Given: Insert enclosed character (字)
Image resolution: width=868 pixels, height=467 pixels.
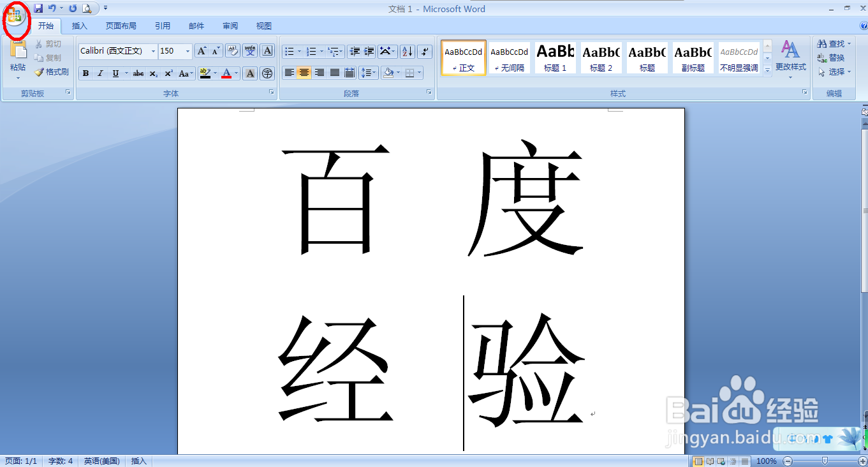Looking at the screenshot, I should 267,73.
